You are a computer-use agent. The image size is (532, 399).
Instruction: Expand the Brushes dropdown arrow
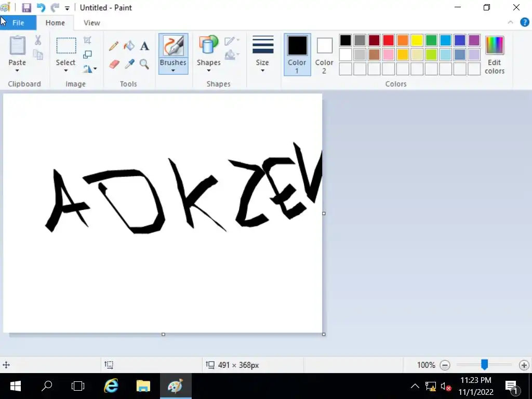pyautogui.click(x=173, y=71)
